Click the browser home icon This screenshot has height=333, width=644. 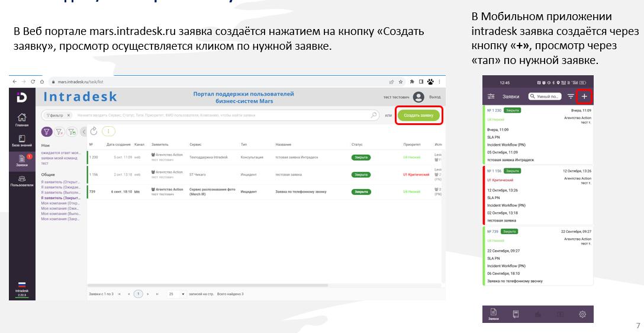[42, 82]
